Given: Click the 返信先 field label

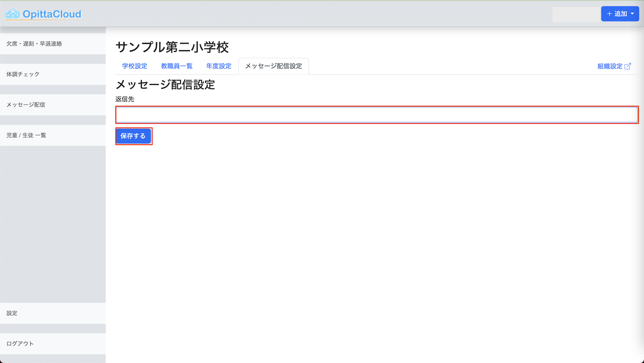Looking at the screenshot, I should pyautogui.click(x=125, y=99).
